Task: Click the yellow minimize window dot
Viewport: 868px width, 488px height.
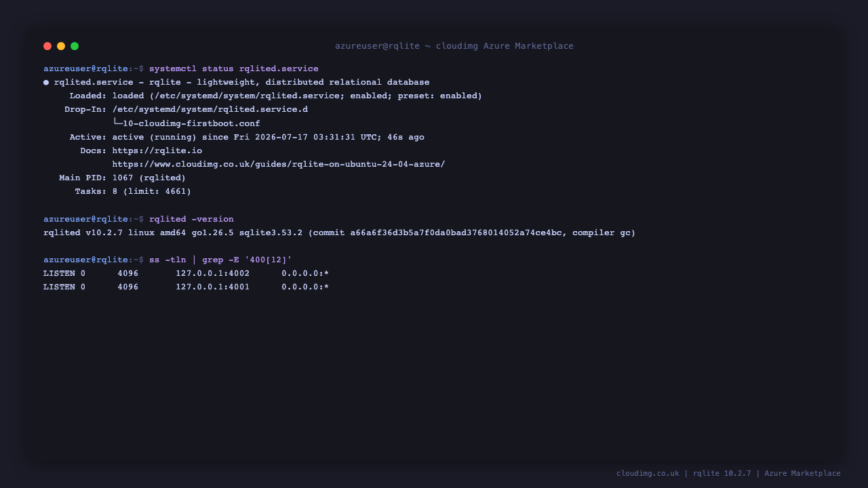Action: coord(61,46)
